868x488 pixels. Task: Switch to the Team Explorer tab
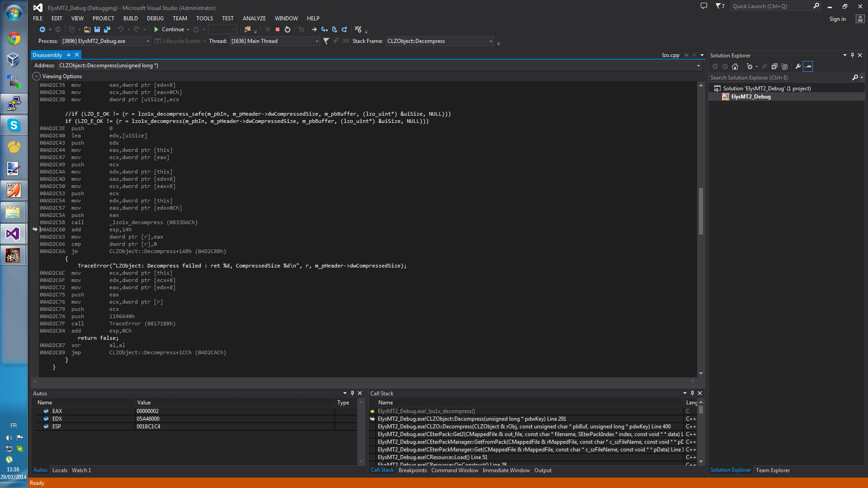[x=773, y=470]
